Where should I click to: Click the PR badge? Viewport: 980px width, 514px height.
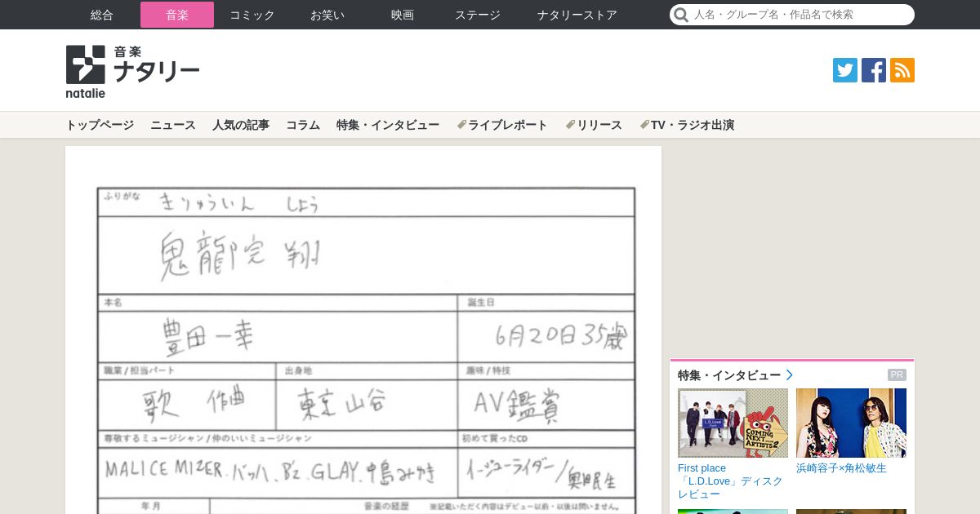[897, 375]
